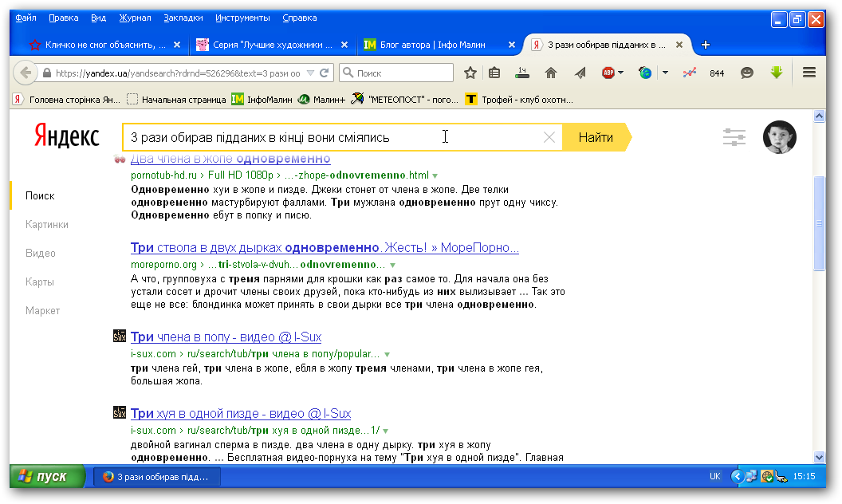This screenshot has width=842, height=504.
Task: Open the downloads tray icon showing 1ч
Action: point(522,73)
